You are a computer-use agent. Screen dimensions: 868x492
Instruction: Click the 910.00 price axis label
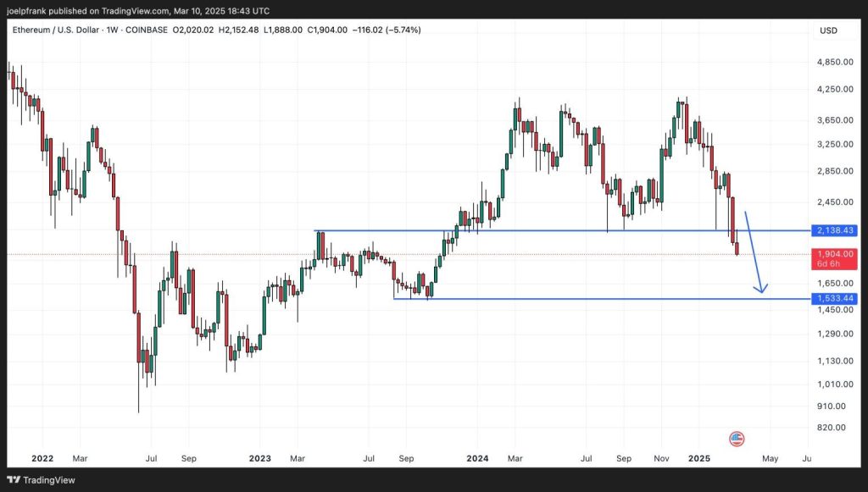coord(832,406)
